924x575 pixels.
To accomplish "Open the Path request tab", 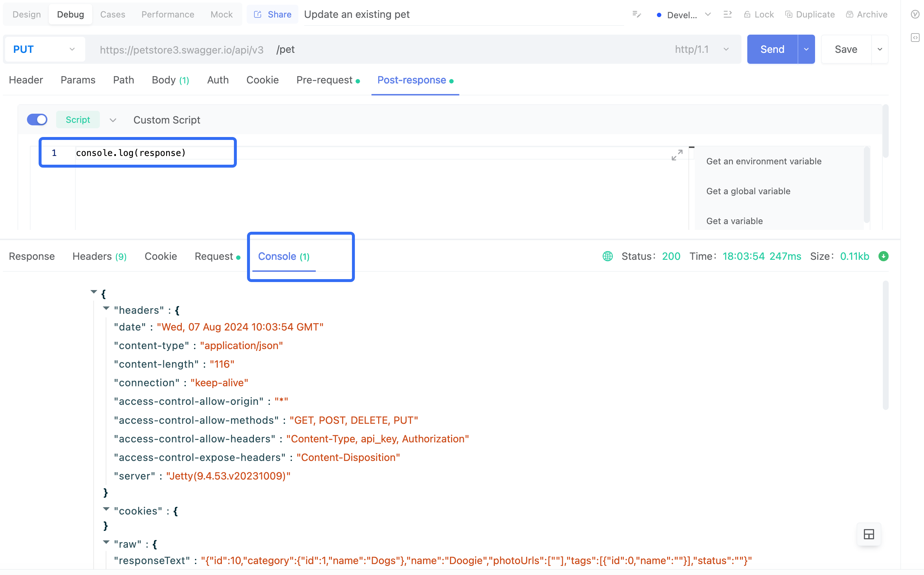I will [124, 80].
